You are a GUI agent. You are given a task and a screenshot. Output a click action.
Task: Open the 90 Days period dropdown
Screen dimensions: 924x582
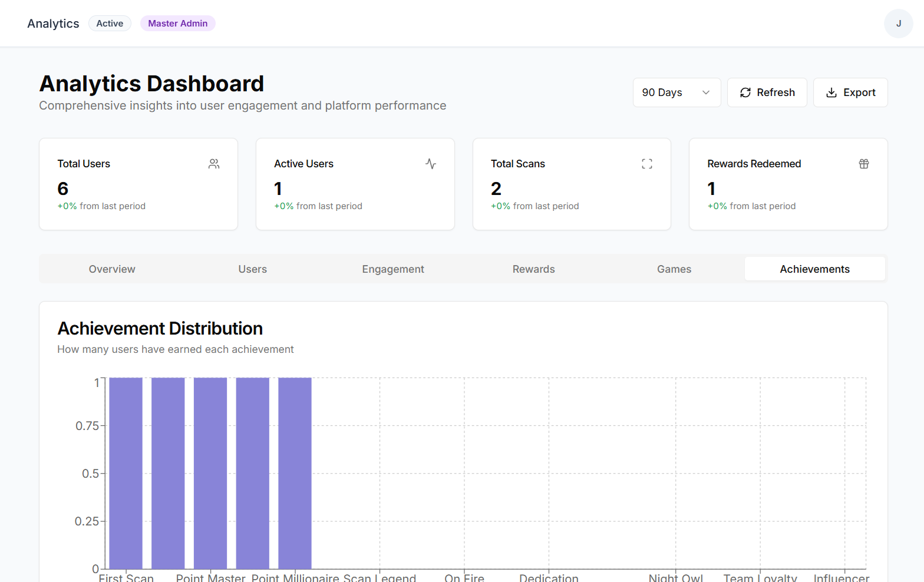pyautogui.click(x=676, y=92)
